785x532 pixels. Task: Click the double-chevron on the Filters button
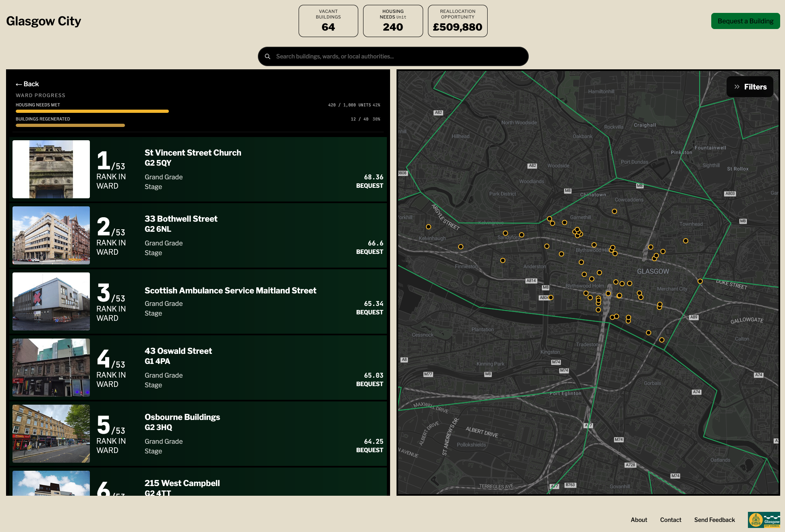pos(737,87)
